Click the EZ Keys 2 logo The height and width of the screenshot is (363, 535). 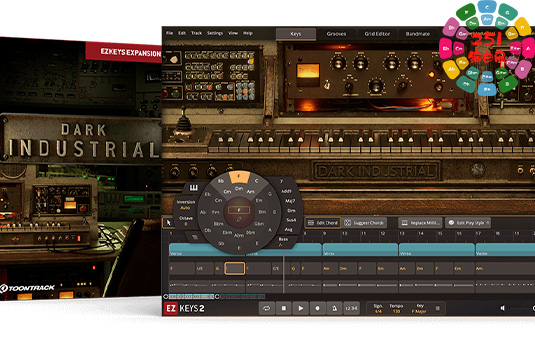pyautogui.click(x=185, y=308)
